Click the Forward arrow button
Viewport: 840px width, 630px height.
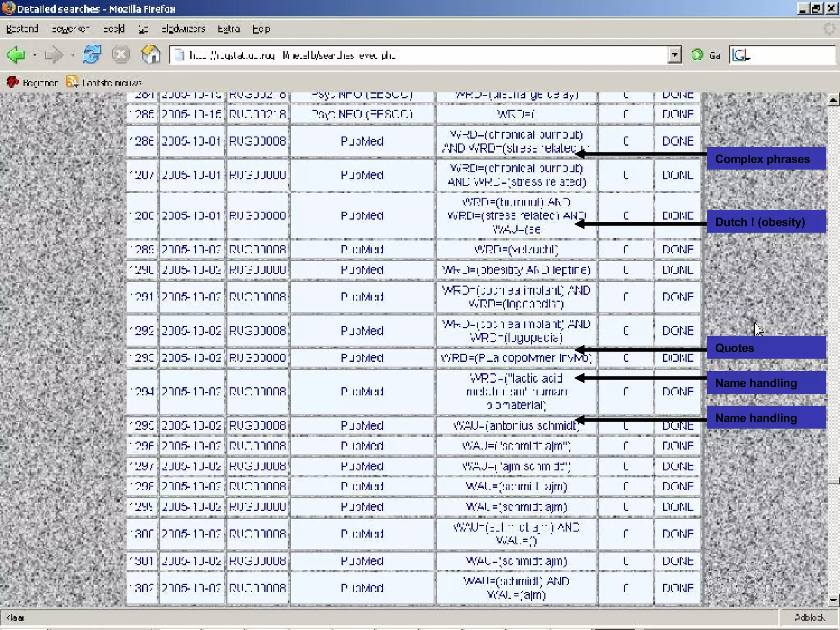tap(53, 55)
